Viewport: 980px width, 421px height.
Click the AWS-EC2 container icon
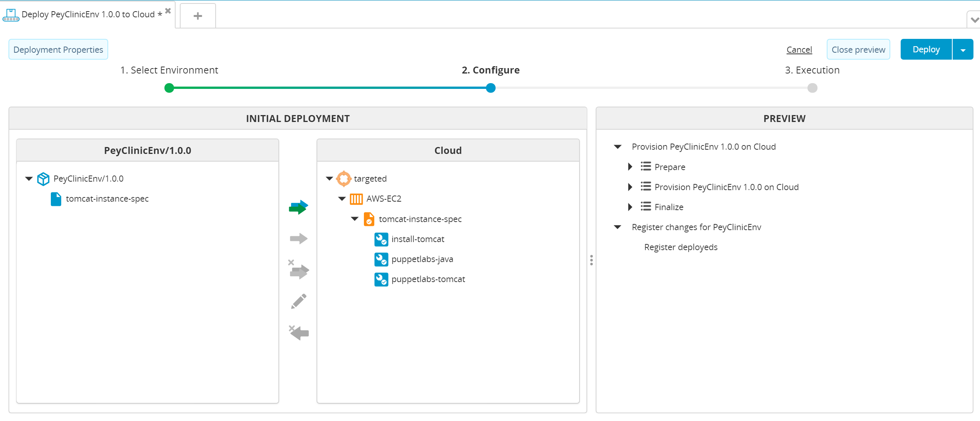(x=356, y=199)
